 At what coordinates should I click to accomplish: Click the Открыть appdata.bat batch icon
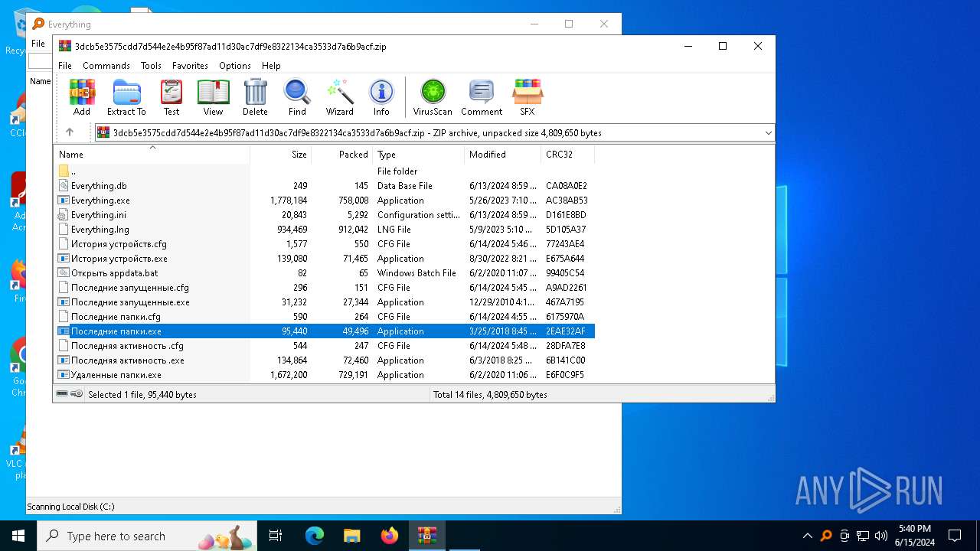64,273
